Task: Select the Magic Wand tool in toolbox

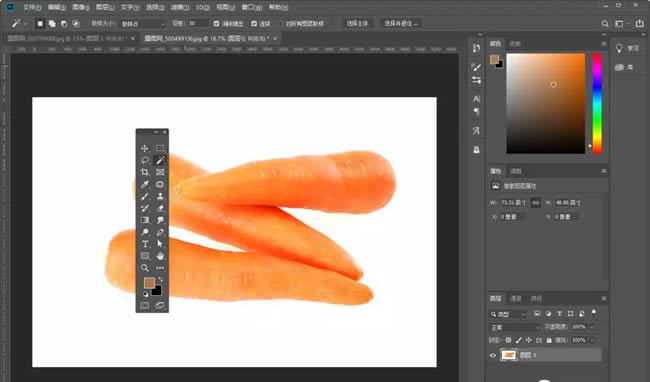Action: tap(160, 160)
